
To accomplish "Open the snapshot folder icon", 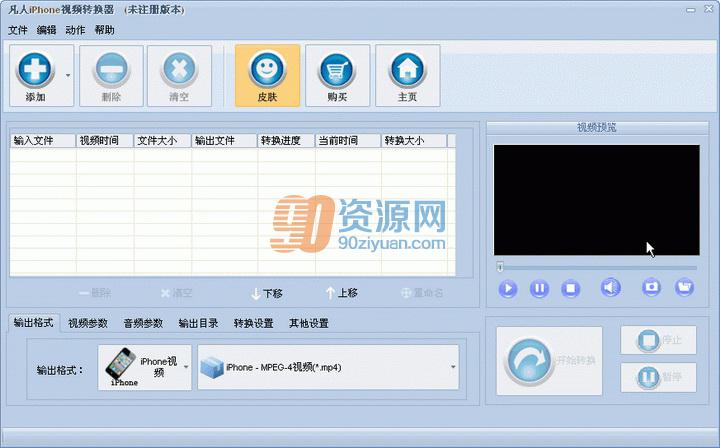I will click(684, 287).
